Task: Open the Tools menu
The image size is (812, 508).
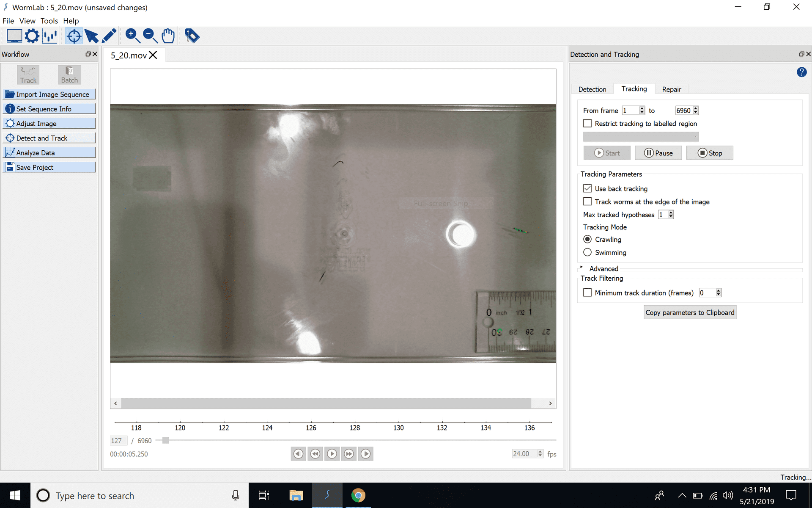Action: (x=49, y=21)
